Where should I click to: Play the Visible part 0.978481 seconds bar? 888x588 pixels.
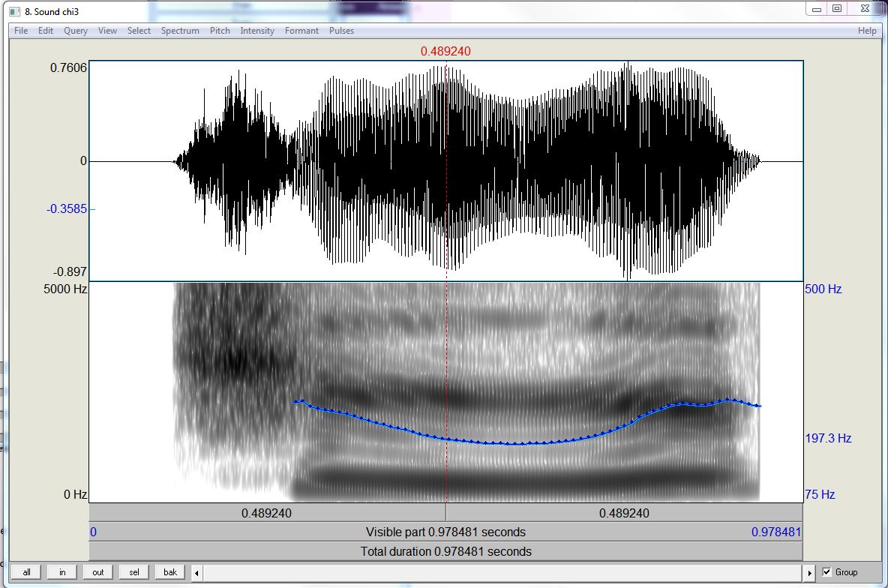[445, 532]
